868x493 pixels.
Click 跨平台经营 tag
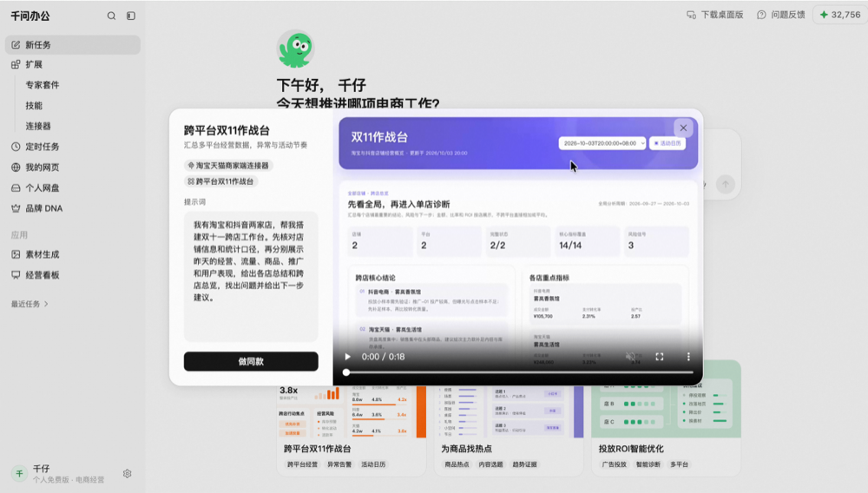coord(302,464)
